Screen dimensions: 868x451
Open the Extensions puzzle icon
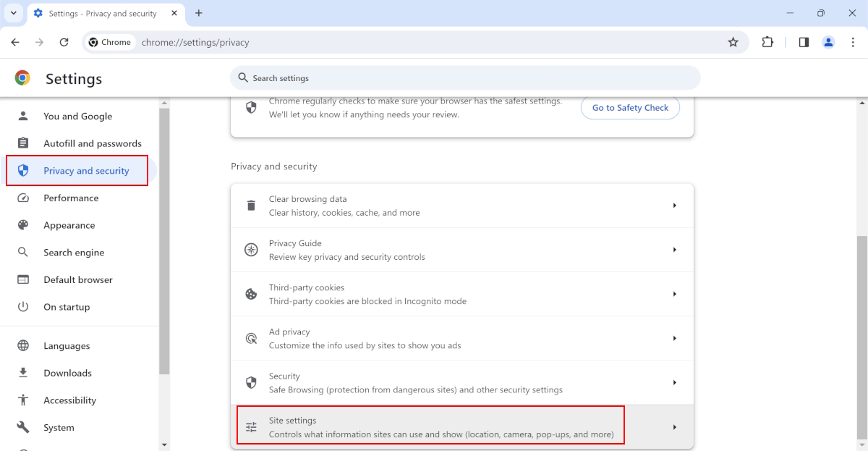click(x=767, y=42)
